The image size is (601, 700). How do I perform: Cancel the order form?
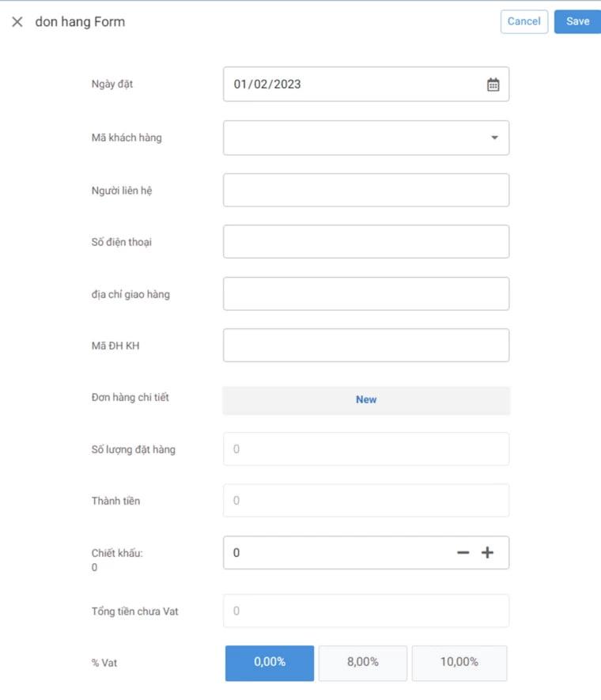click(524, 21)
